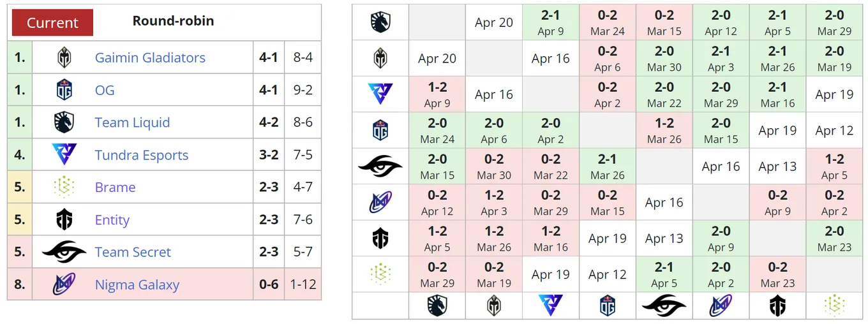Click the Team Secret eye logo in standings
868x324 pixels.
64,252
